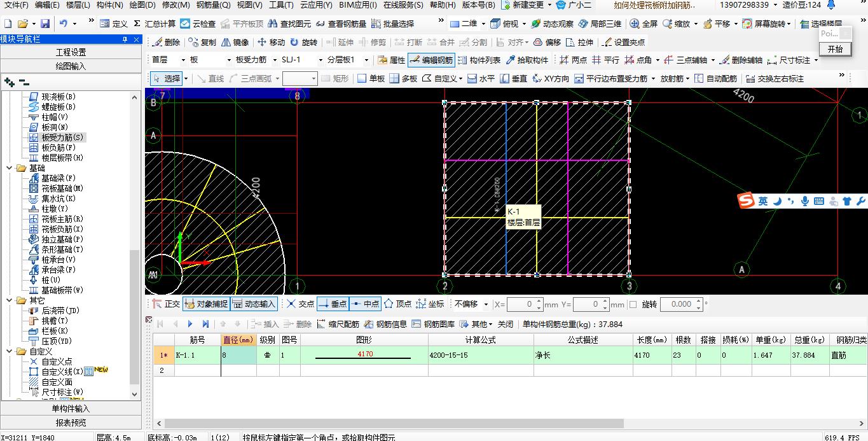Screen dimensions: 868x441
Task: Click the 删除 delete tool
Action: (x=167, y=42)
